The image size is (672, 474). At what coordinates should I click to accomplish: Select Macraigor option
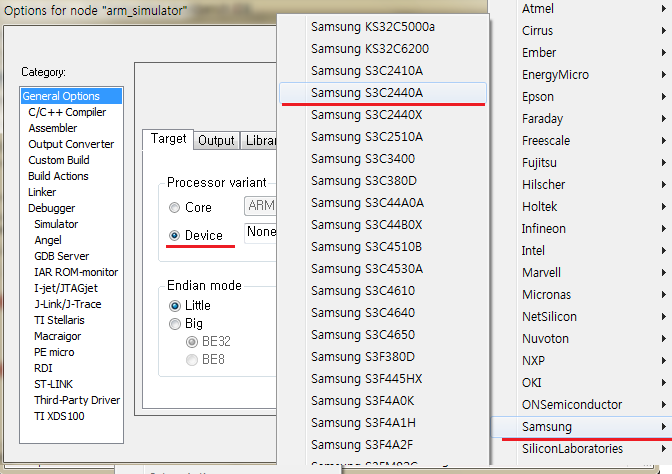click(57, 336)
